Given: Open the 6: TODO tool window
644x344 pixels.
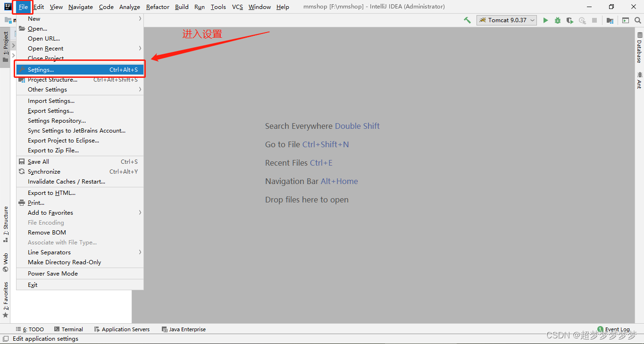Looking at the screenshot, I should click(x=30, y=329).
